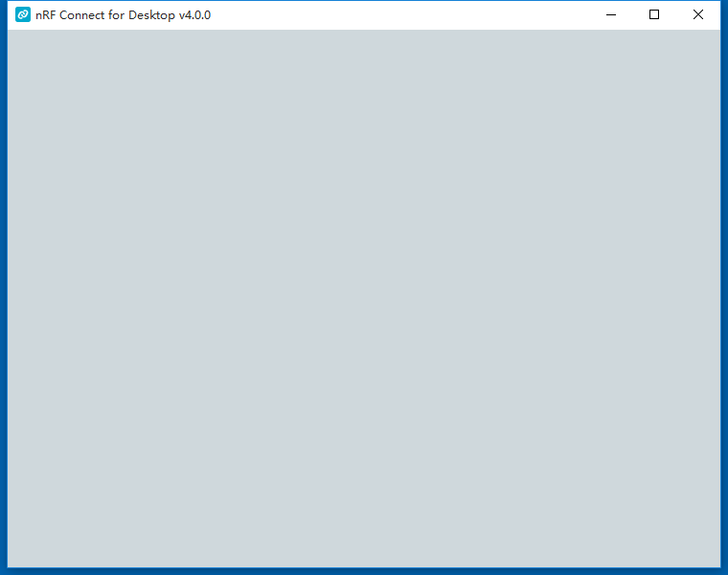Minimize the nRF Connect for Desktop window
728x575 pixels.
click(610, 15)
